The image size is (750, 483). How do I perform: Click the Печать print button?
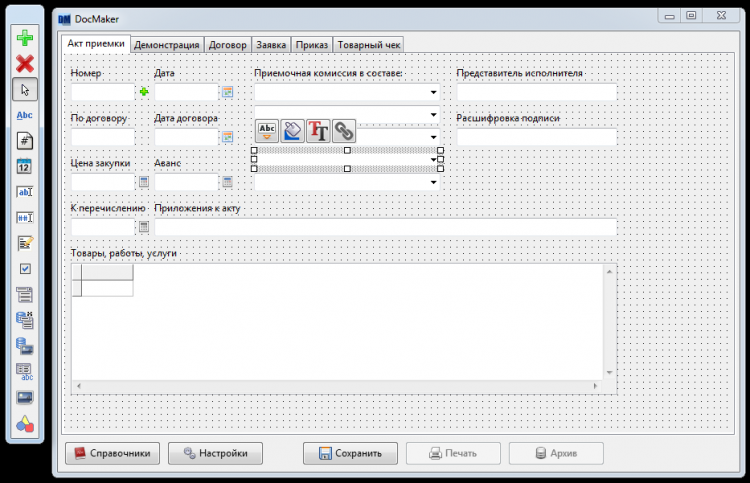tap(453, 453)
